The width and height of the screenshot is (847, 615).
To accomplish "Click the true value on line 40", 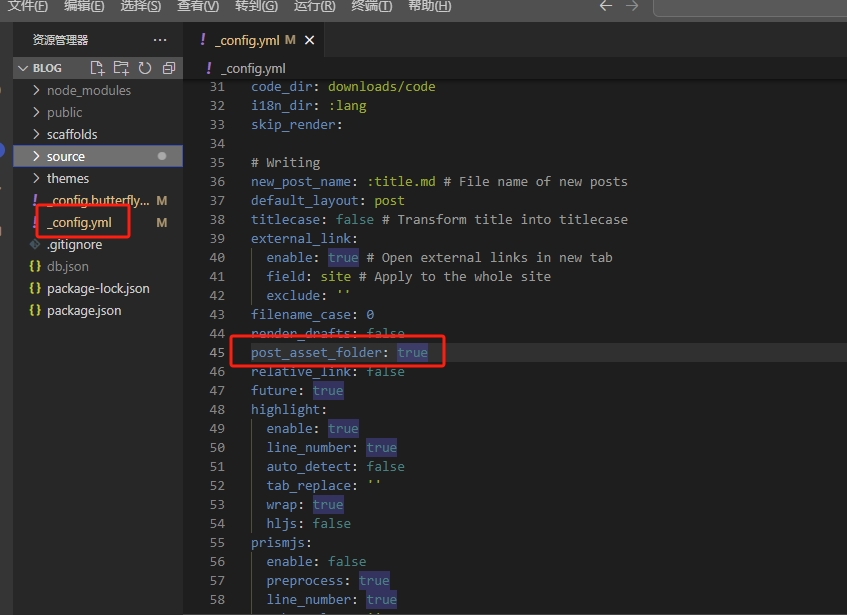I will [343, 258].
